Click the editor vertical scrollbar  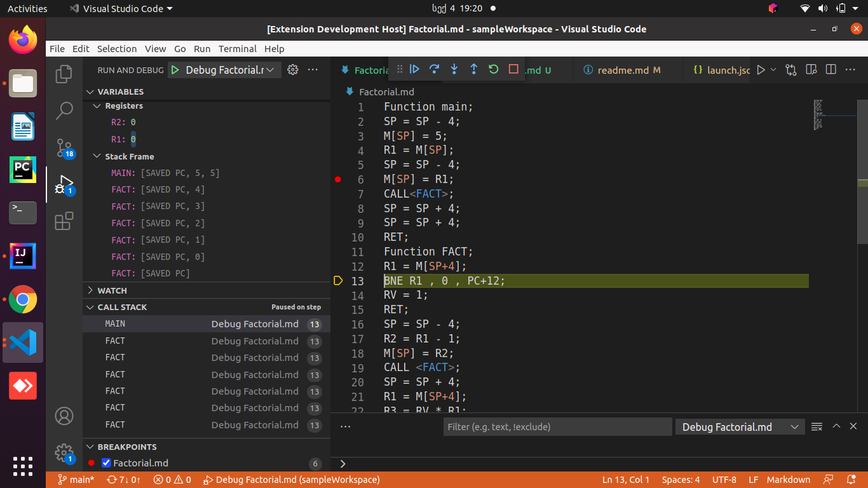click(862, 172)
